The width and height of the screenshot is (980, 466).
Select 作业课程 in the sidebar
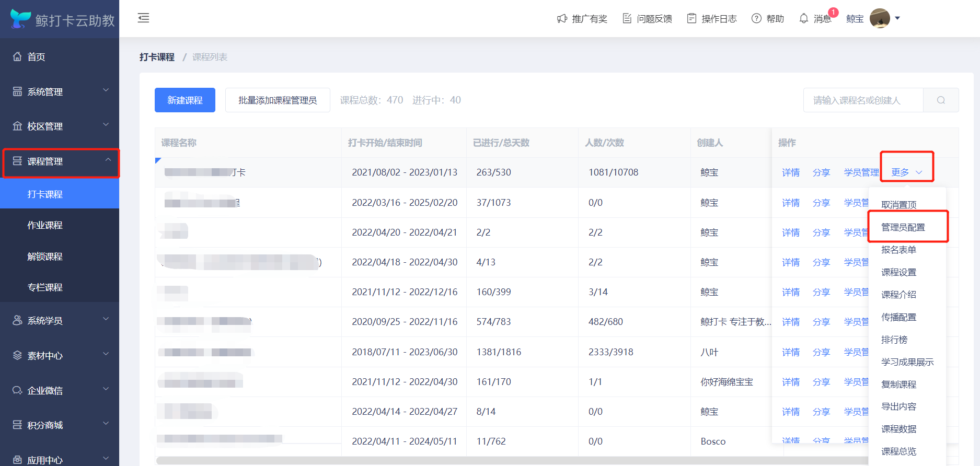(x=45, y=225)
